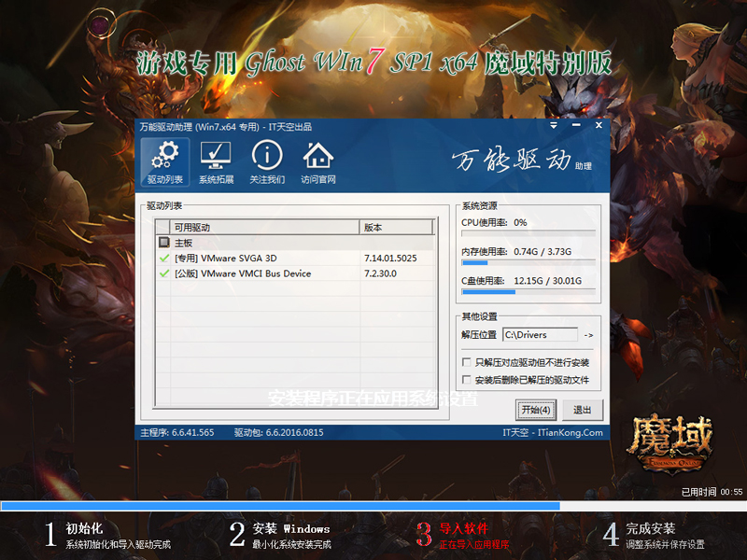
Task: Click the -> button to browse 解压位置
Action: click(587, 334)
